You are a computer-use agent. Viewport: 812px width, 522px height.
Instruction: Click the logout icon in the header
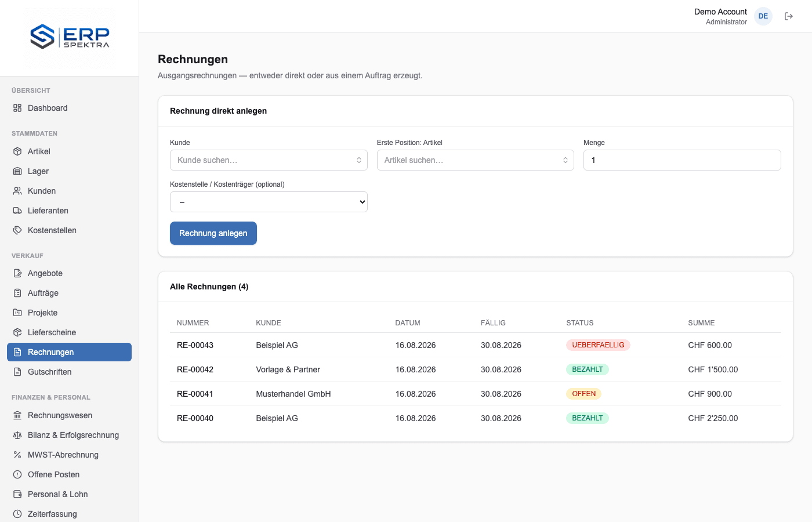(789, 16)
